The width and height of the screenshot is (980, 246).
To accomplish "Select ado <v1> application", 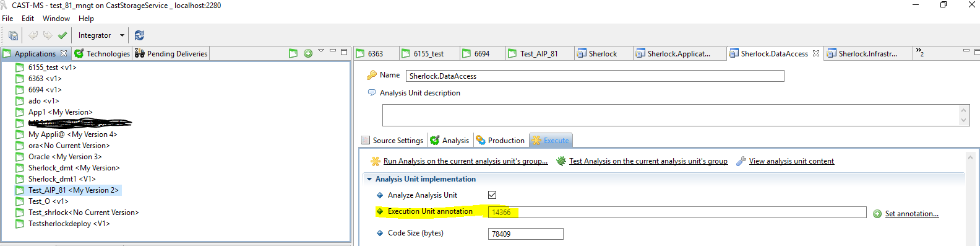I will 43,101.
